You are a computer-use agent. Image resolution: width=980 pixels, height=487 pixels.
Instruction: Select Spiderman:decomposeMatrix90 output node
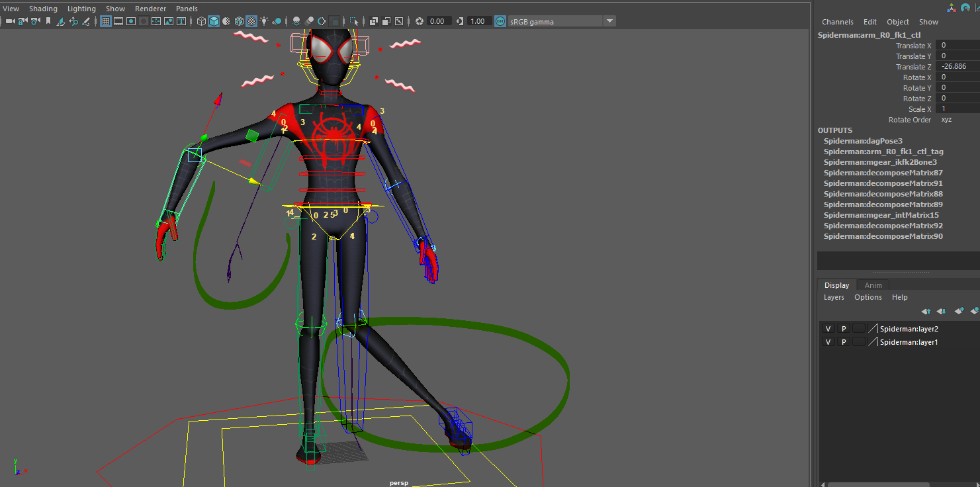coord(883,236)
